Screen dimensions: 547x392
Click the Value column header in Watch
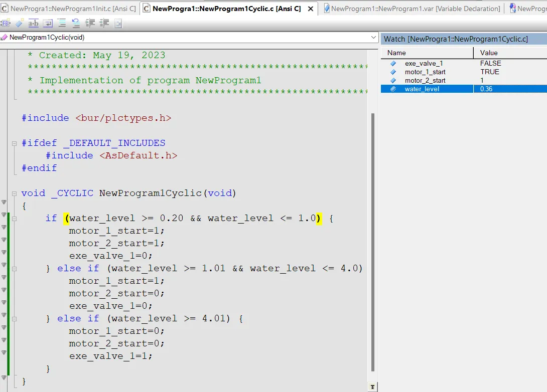[510, 53]
